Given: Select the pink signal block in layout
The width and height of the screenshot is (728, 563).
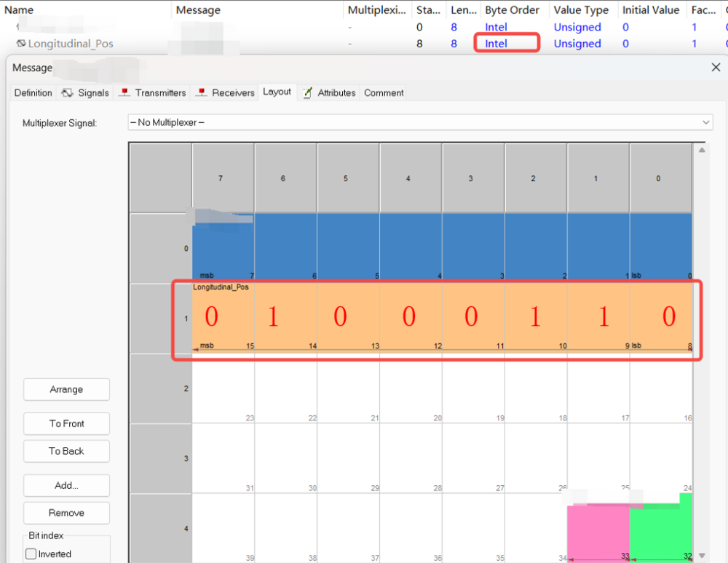Looking at the screenshot, I should tap(598, 531).
